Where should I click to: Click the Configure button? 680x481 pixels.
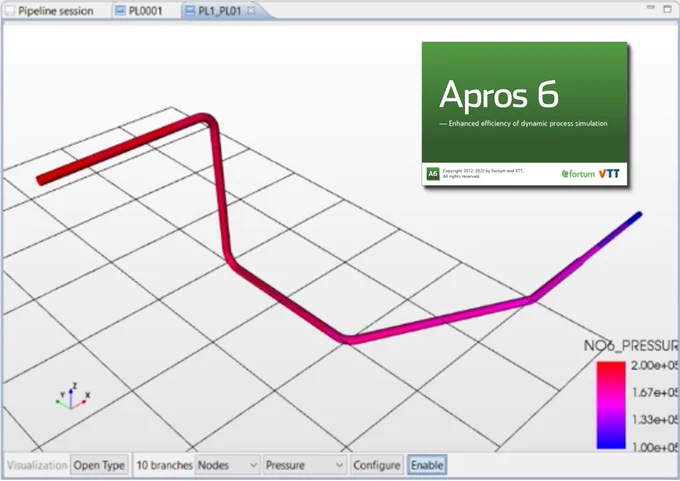point(377,465)
